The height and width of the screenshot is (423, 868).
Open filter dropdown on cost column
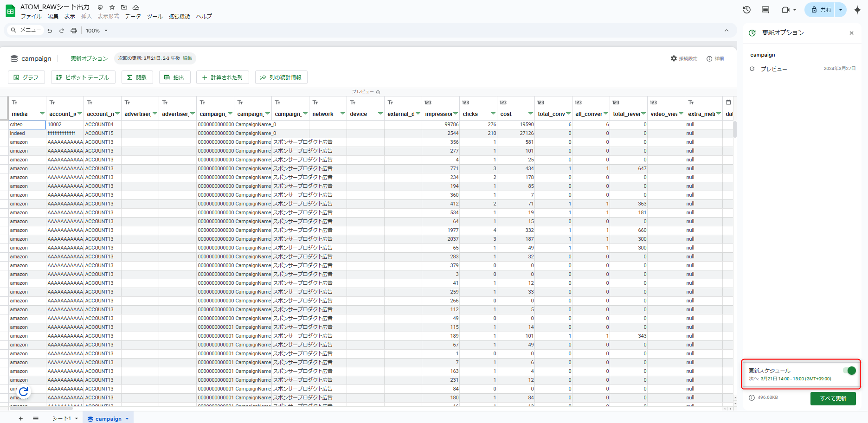[530, 114]
